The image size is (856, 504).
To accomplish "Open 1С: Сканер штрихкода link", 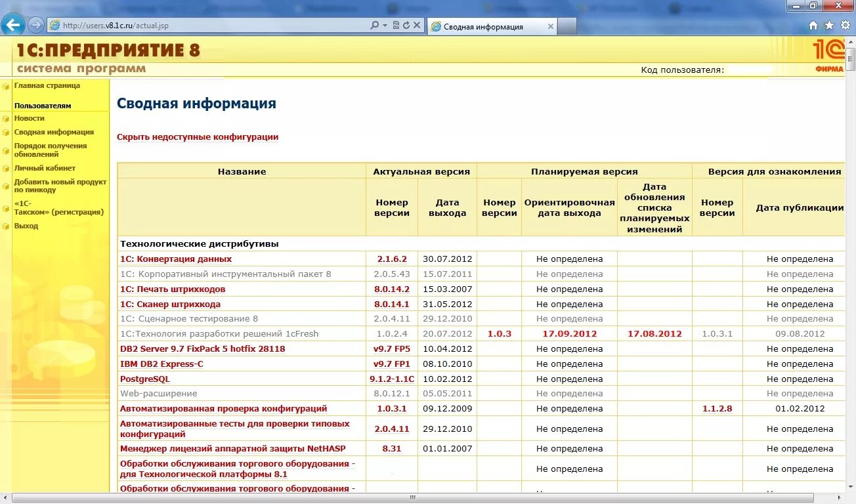I will 170,304.
